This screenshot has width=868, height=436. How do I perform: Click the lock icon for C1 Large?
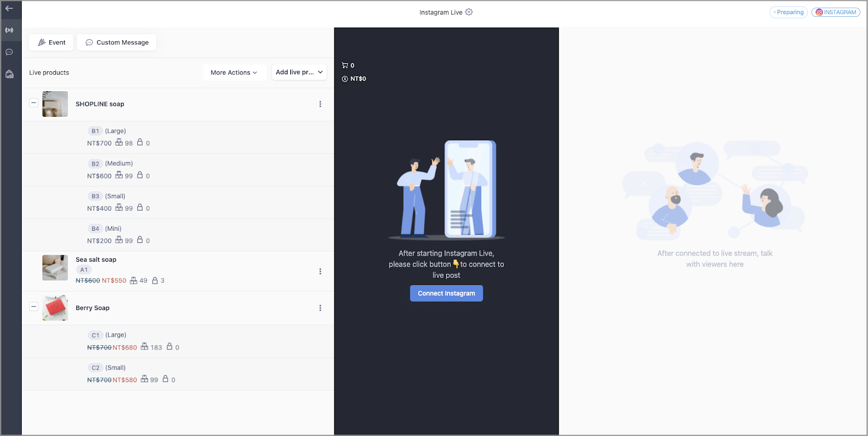tap(170, 346)
